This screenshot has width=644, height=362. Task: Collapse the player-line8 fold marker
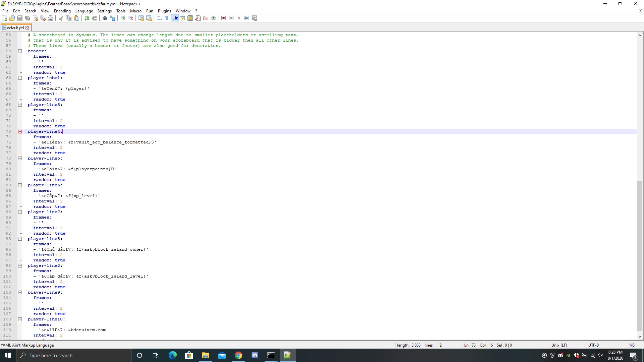tap(20, 239)
